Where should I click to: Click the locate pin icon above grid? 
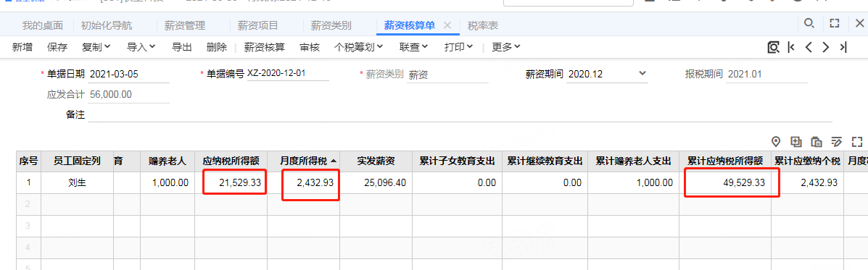[x=776, y=141]
